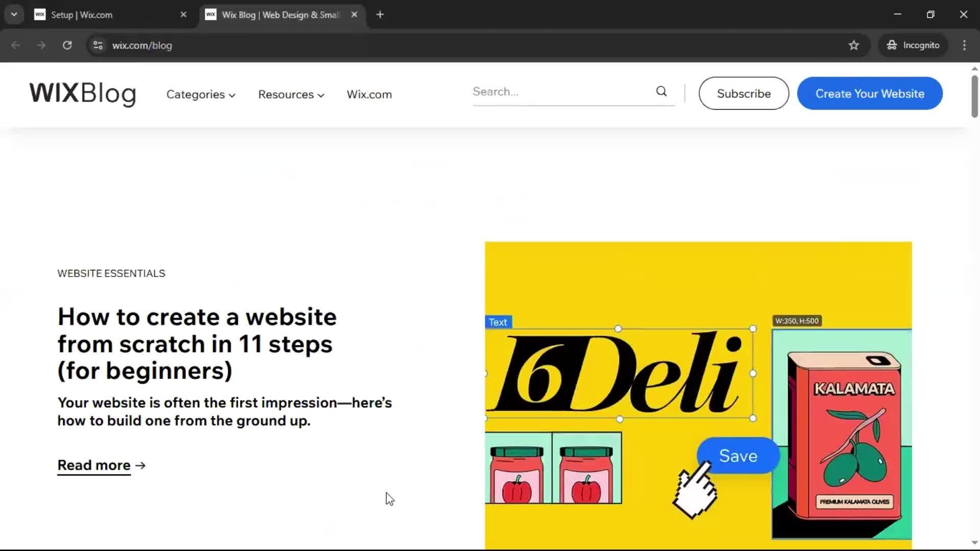This screenshot has height=551, width=980.
Task: Open the Wix.com nav link
Action: (x=369, y=94)
